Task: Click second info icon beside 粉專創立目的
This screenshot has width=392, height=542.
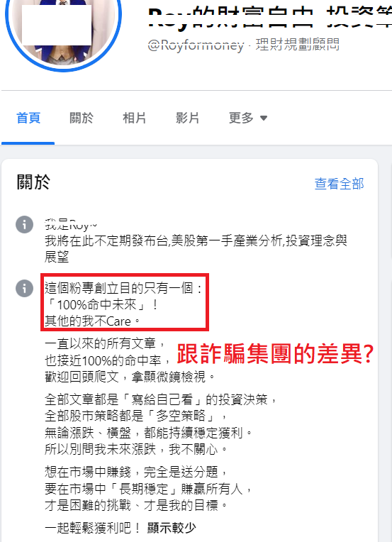Action: tap(25, 288)
